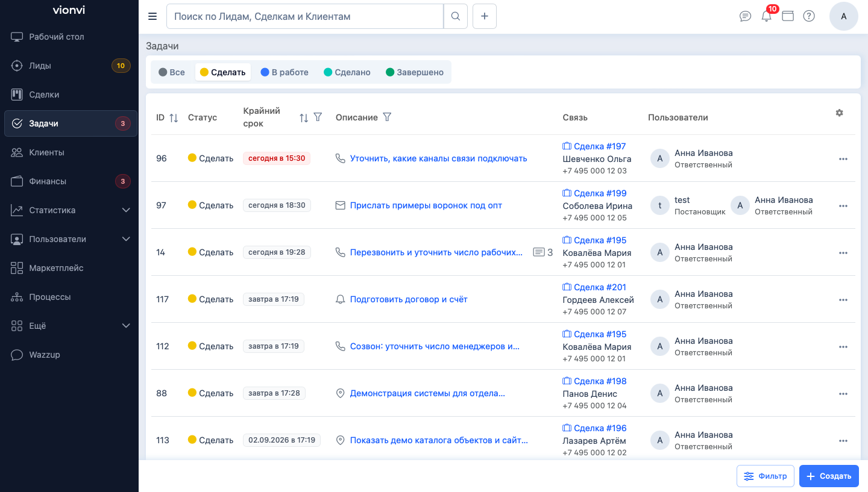The width and height of the screenshot is (868, 492).
Task: Open task Уточнить, какие каналы связи подключать
Action: click(439, 158)
